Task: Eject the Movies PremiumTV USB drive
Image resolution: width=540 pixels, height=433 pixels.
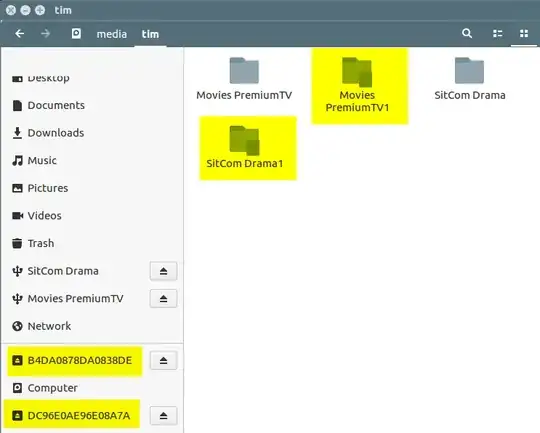Action: (x=164, y=298)
